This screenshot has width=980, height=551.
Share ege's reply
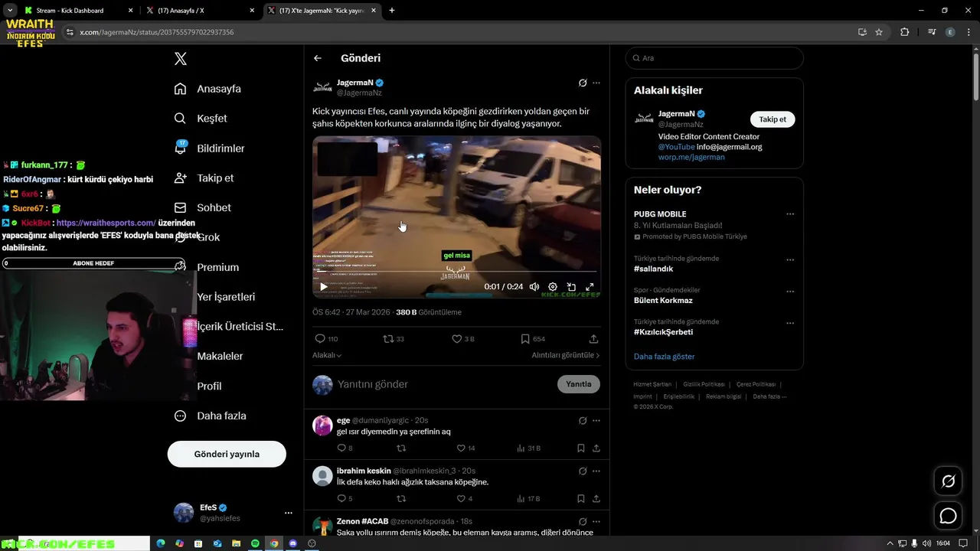[x=596, y=448]
